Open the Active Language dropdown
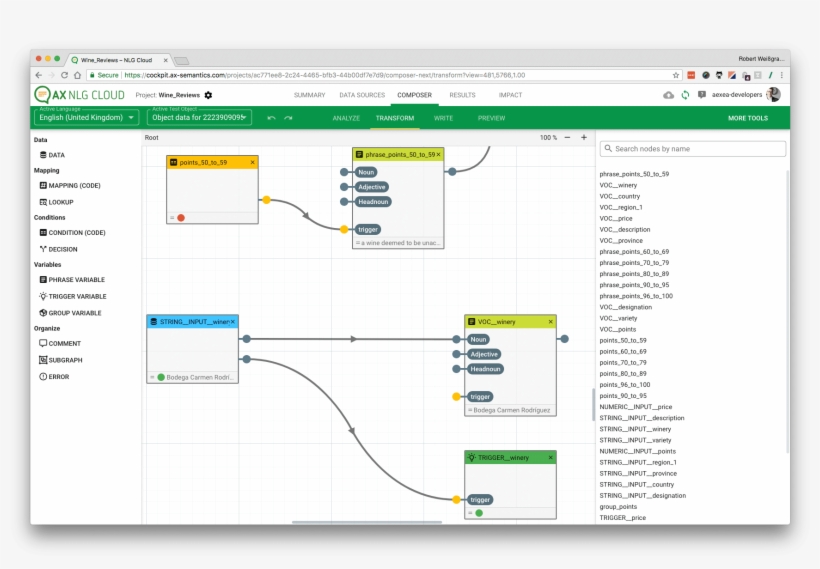This screenshot has width=820, height=569. (86, 118)
